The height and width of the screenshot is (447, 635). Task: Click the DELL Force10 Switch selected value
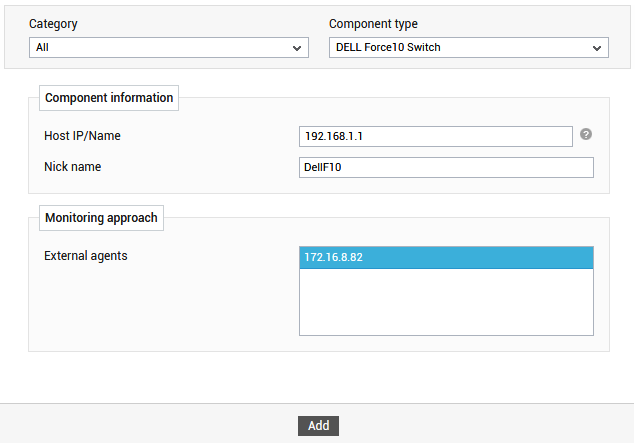(388, 47)
